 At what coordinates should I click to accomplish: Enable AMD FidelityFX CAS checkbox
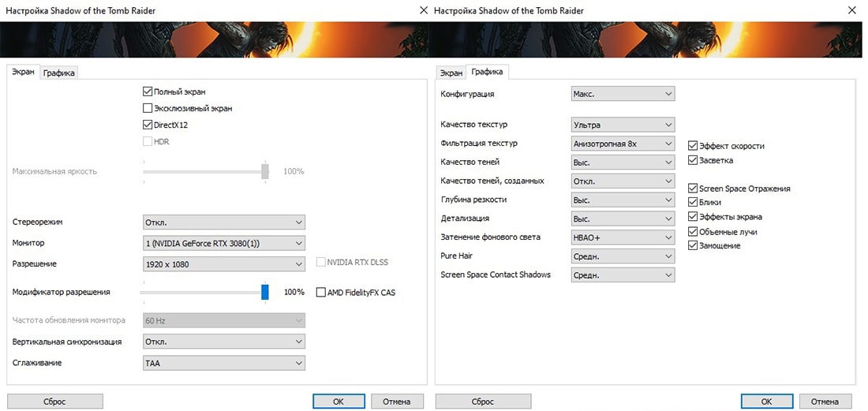point(321,293)
